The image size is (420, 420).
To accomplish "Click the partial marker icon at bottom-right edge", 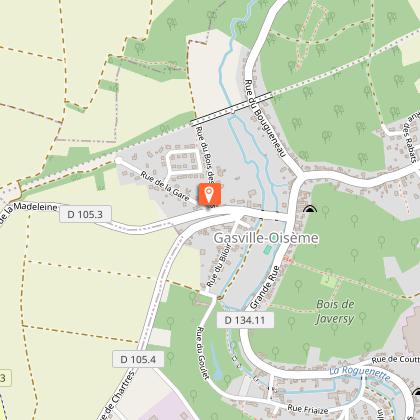I will coord(416,392).
